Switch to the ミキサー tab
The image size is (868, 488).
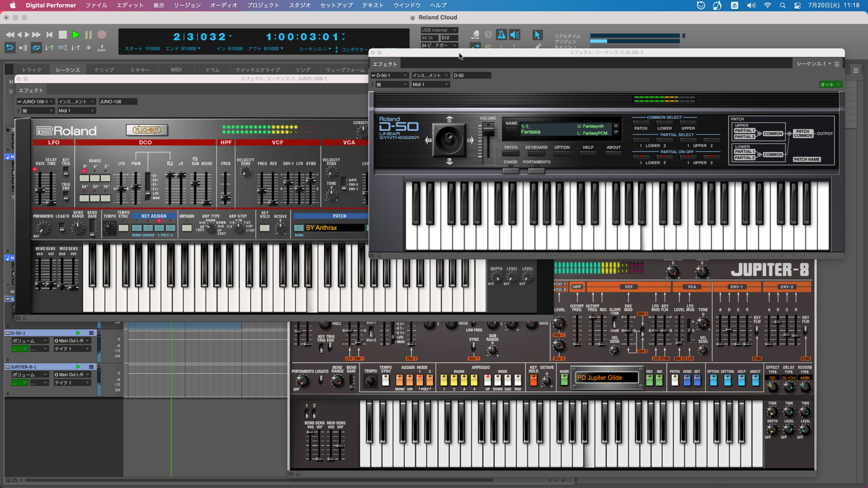[x=140, y=70]
